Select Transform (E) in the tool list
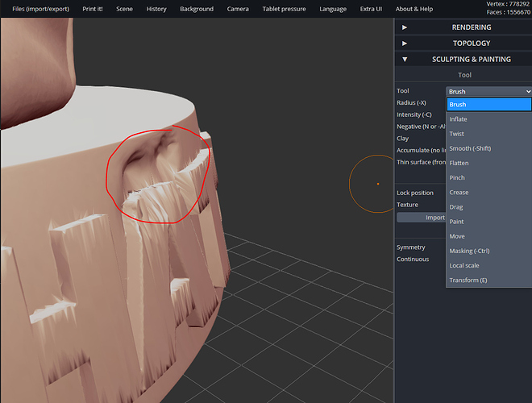The image size is (532, 403). [x=468, y=280]
